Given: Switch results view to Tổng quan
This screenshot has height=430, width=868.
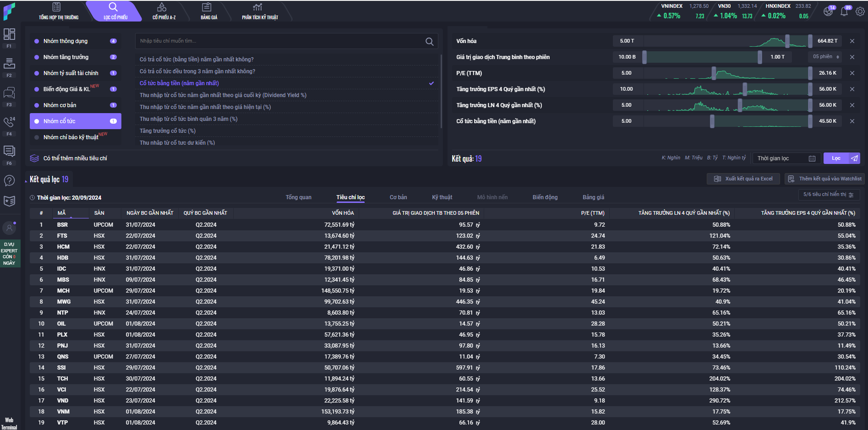Looking at the screenshot, I should click(x=299, y=197).
